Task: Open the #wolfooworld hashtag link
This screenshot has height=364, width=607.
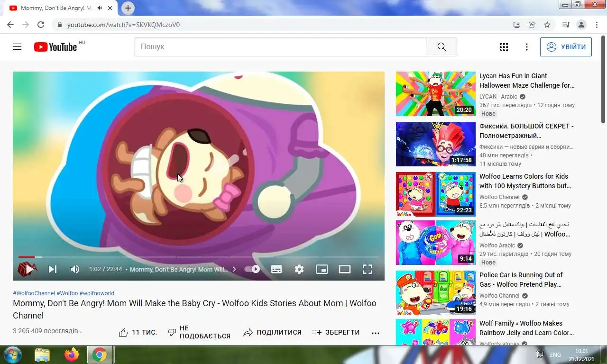Action: point(97,293)
